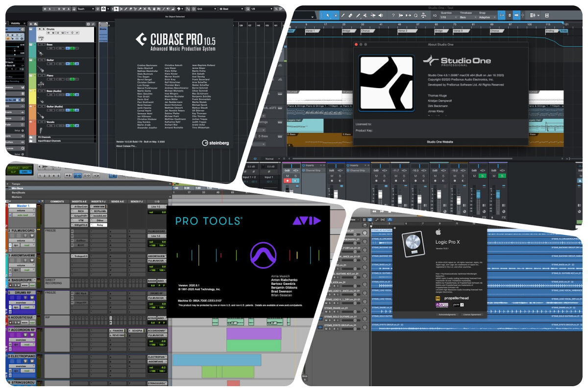This screenshot has height=392, width=588.
Task: Open the 1/8 quantize preset dropdown in Cubase
Action: [x=262, y=9]
